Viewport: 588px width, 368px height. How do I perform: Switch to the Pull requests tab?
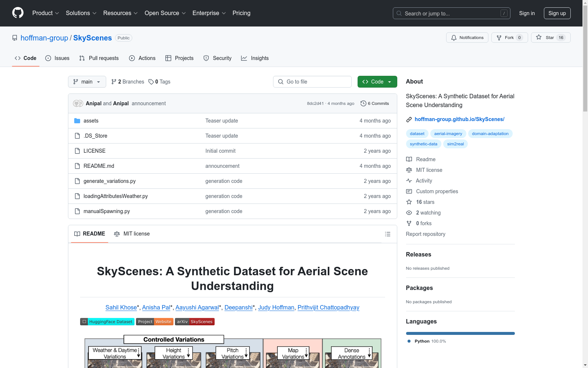click(x=99, y=58)
